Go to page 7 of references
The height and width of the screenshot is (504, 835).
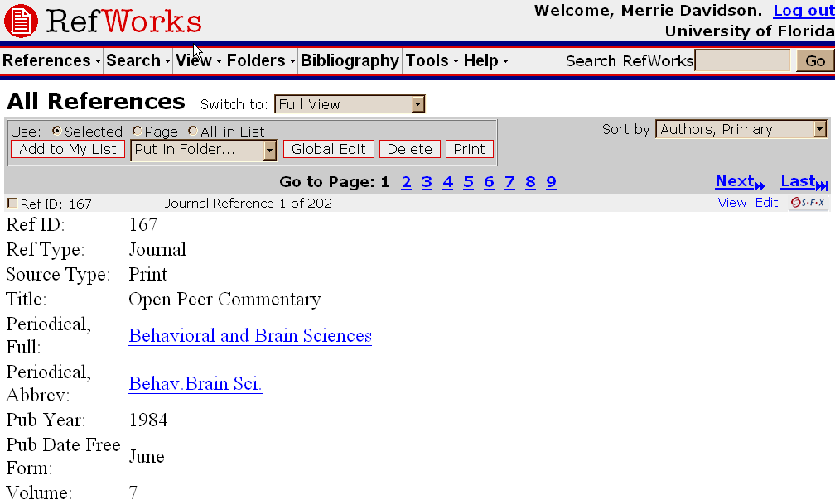click(x=509, y=183)
